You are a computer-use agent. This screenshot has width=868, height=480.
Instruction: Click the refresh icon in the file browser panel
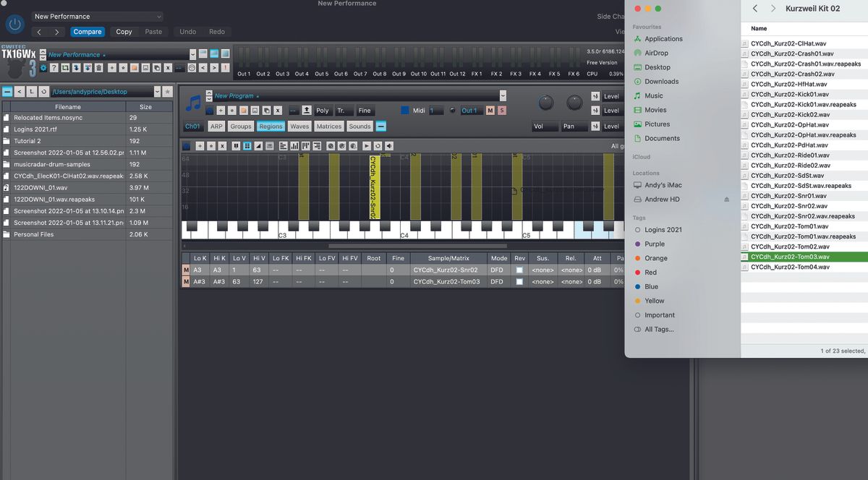pos(43,92)
